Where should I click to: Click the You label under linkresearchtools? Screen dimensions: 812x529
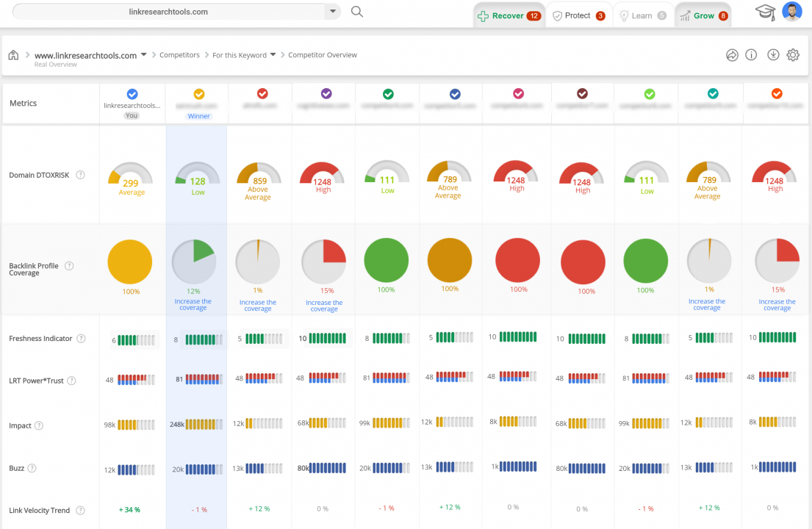click(x=132, y=115)
